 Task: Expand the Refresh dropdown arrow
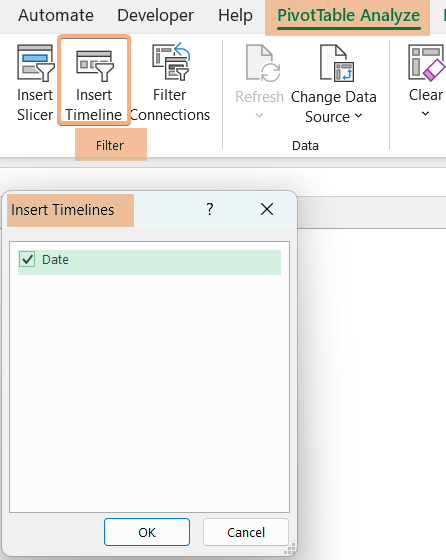tap(260, 115)
